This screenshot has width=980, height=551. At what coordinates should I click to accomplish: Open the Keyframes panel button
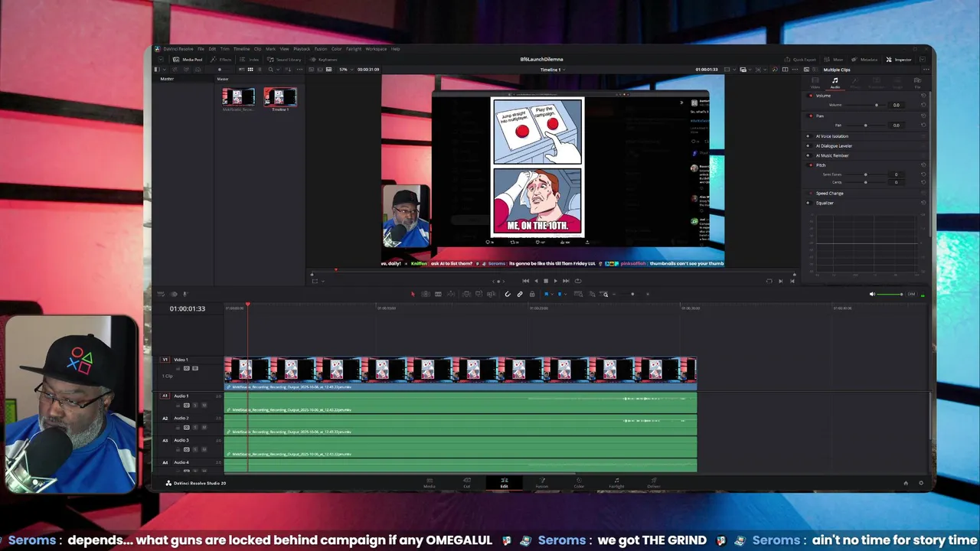[323, 60]
